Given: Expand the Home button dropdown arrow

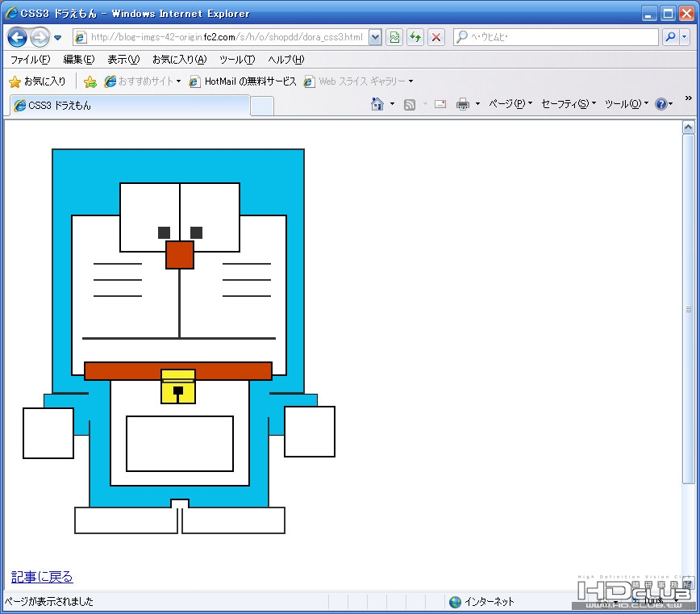Looking at the screenshot, I should (x=393, y=104).
